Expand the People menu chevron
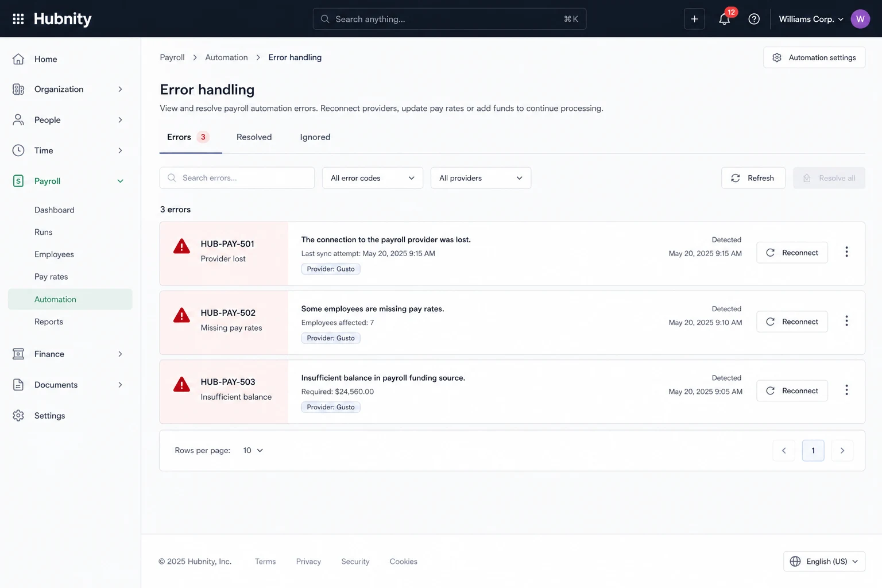This screenshot has width=882, height=588. coord(120,119)
